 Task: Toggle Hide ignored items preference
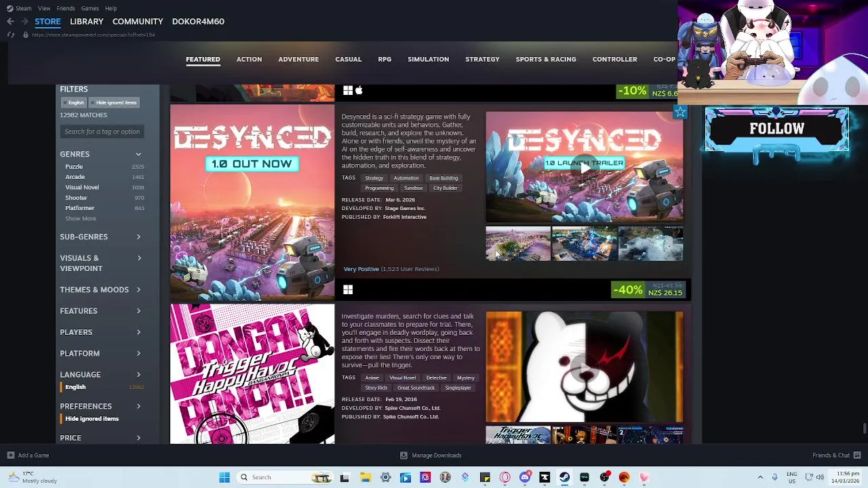point(92,419)
